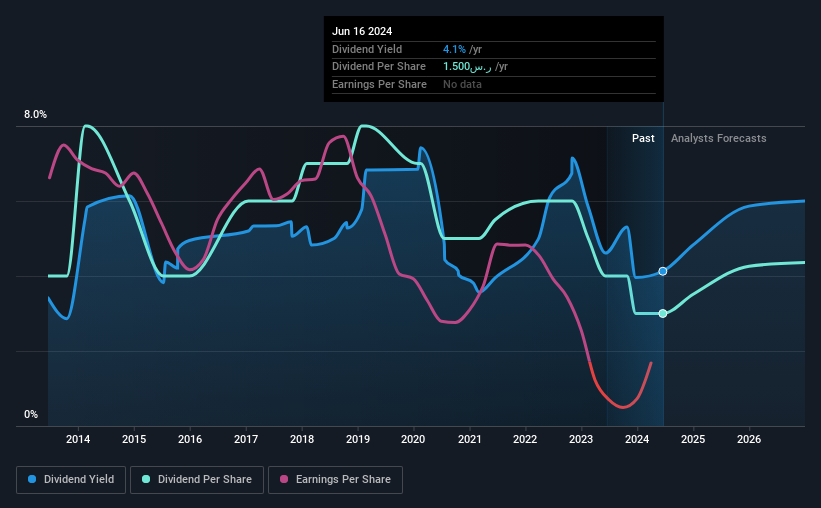Select the Past region label
The width and height of the screenshot is (821, 508).
tap(643, 138)
